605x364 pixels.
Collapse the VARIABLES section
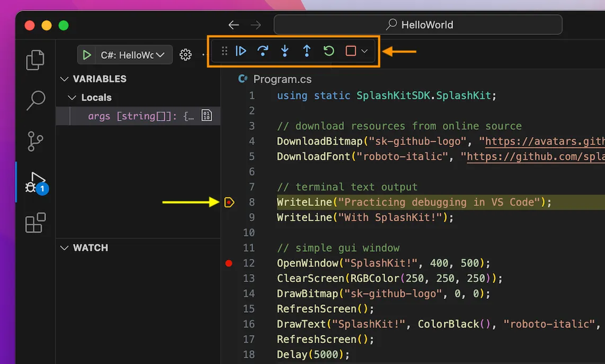(x=65, y=79)
